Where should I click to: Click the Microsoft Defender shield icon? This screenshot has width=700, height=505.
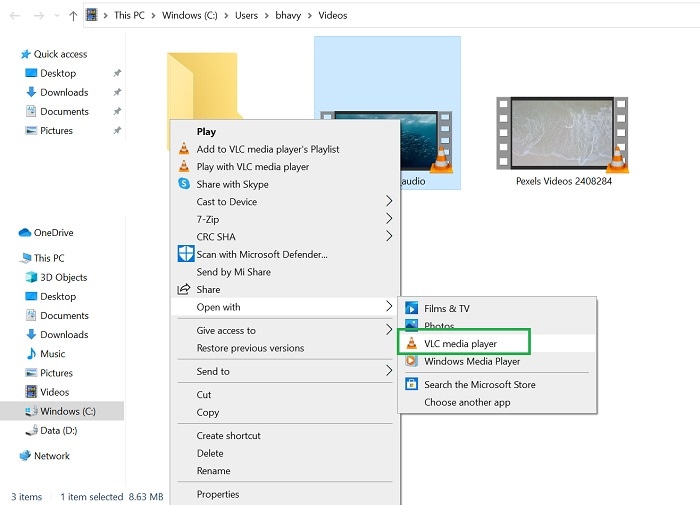coord(186,254)
